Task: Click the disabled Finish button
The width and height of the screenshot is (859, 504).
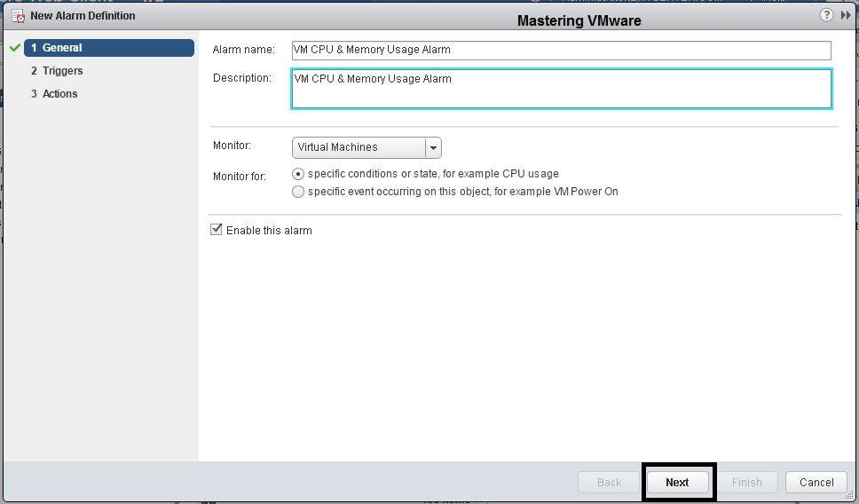Action: [746, 482]
